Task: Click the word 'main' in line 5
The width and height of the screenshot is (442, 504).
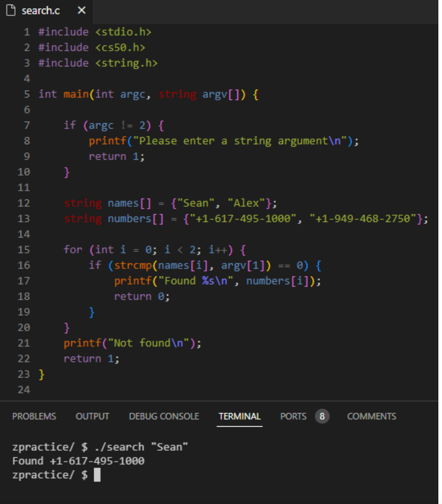Action: pyautogui.click(x=76, y=94)
